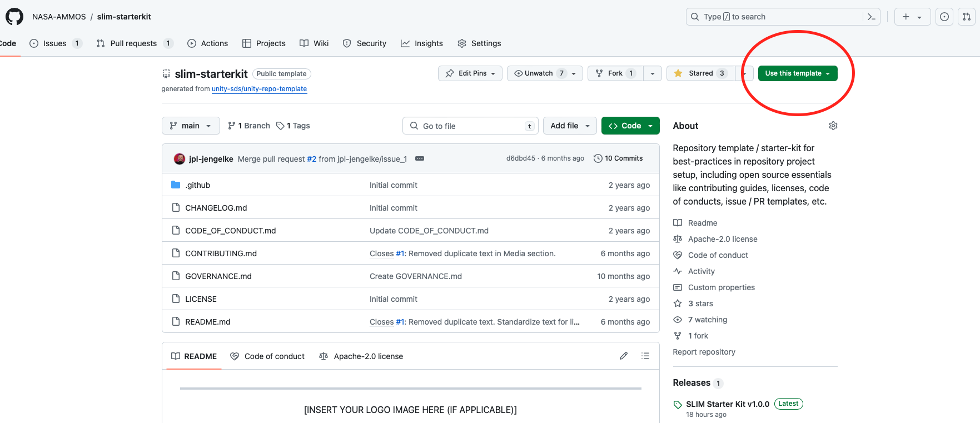The image size is (980, 423).
Task: Open the Pull requests tab
Action: click(135, 43)
